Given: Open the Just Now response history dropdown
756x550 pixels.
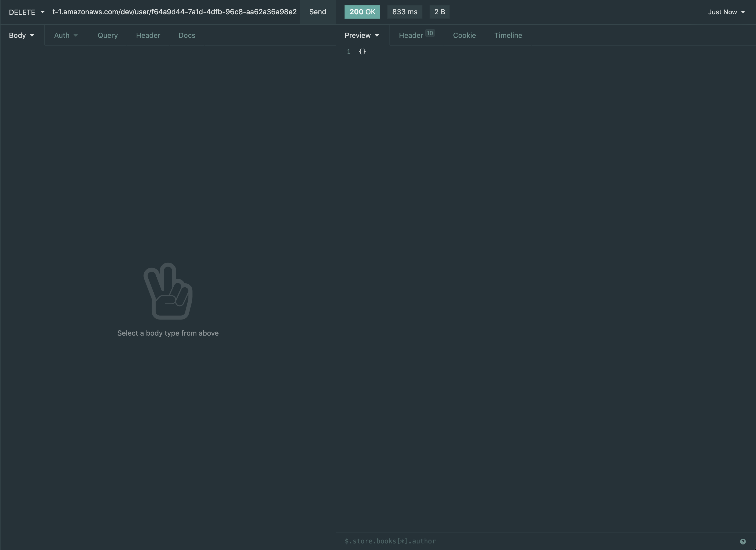Looking at the screenshot, I should 727,12.
